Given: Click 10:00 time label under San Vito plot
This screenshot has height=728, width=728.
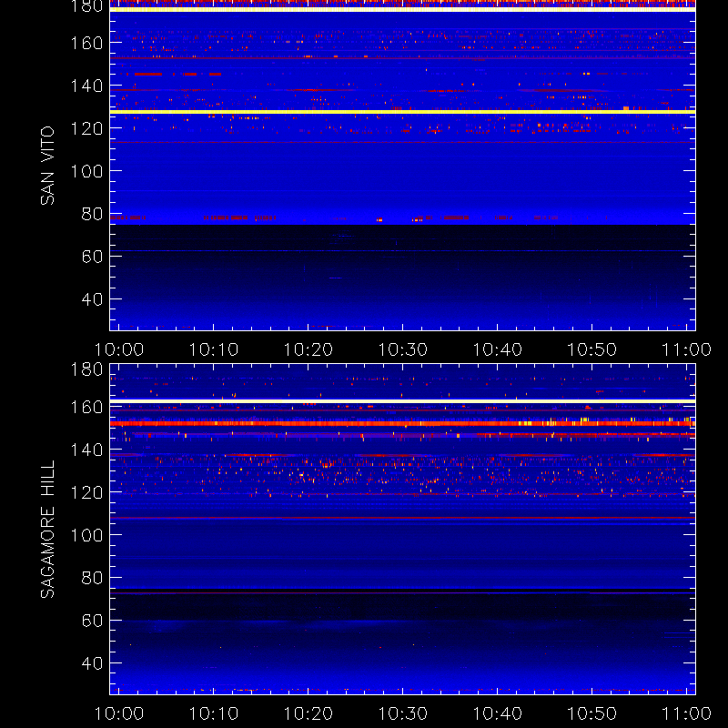Looking at the screenshot, I should 119,349.
